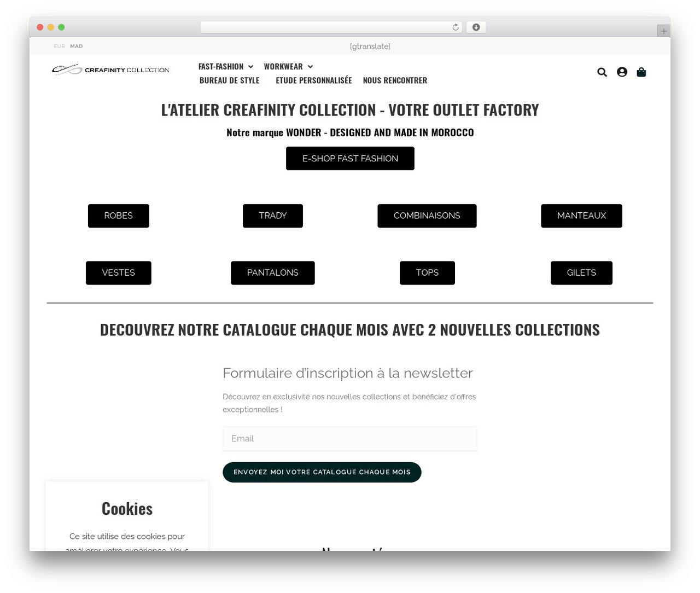Open the Combinaisons category
The width and height of the screenshot is (700, 593).
pyautogui.click(x=427, y=216)
